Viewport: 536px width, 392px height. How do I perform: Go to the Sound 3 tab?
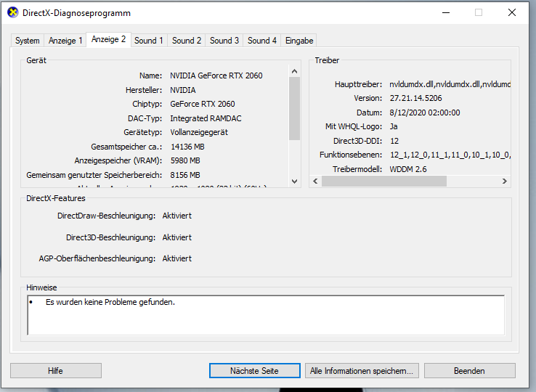coord(224,41)
